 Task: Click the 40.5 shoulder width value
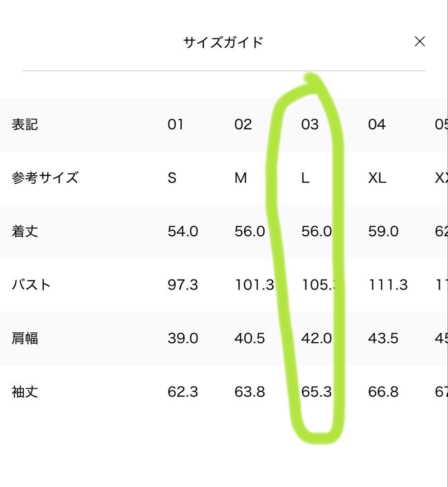249,338
